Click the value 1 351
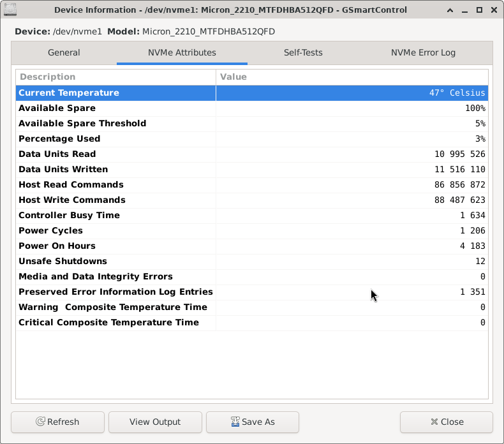 pyautogui.click(x=473, y=292)
